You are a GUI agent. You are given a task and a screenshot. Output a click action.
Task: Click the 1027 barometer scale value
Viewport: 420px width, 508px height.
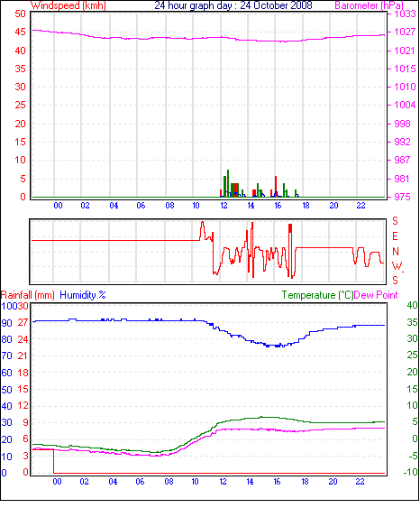(x=405, y=32)
